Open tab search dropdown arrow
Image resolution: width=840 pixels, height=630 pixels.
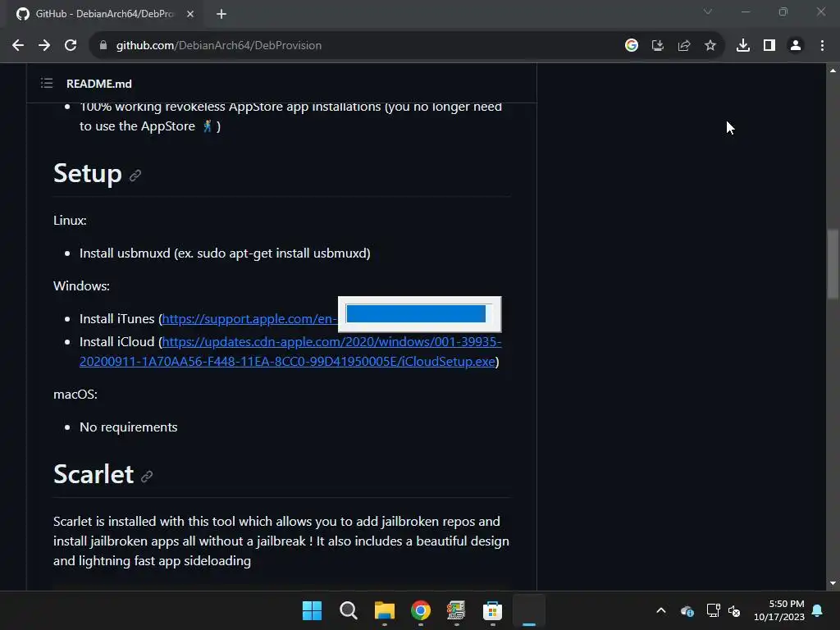(x=708, y=11)
